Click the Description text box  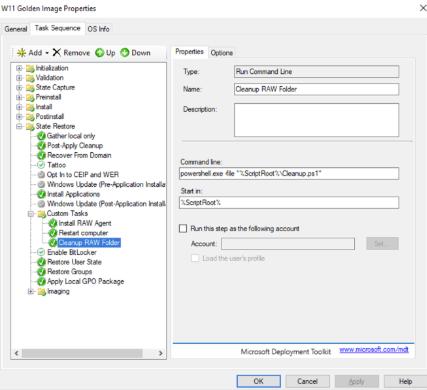click(316, 120)
